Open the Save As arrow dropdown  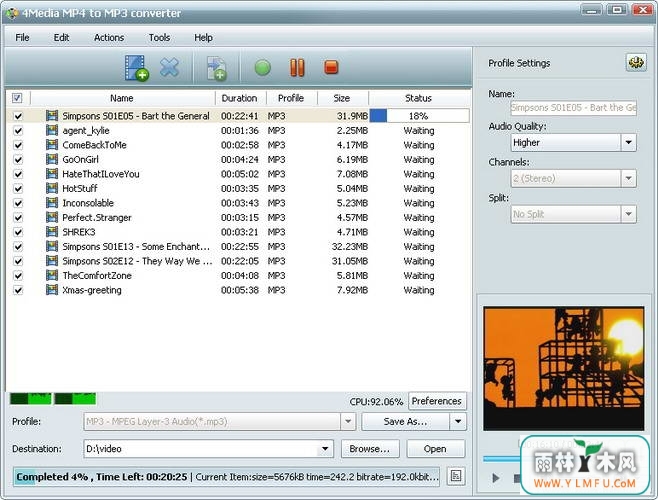tap(458, 421)
